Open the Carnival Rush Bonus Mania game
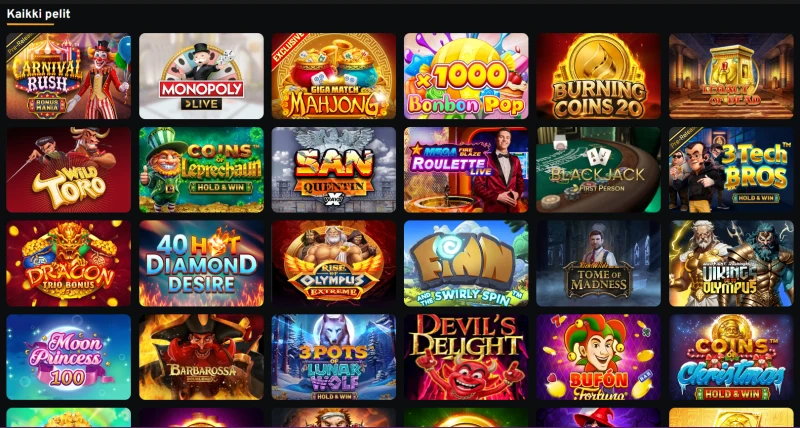Screen dimensions: 800x428 [x=68, y=76]
